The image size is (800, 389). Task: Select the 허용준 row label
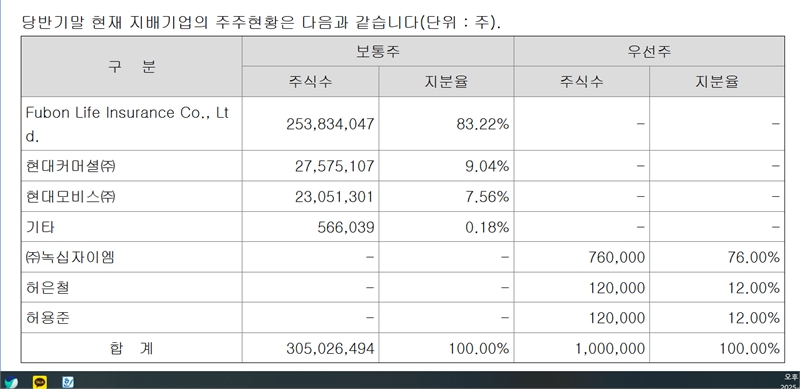[x=132, y=318]
